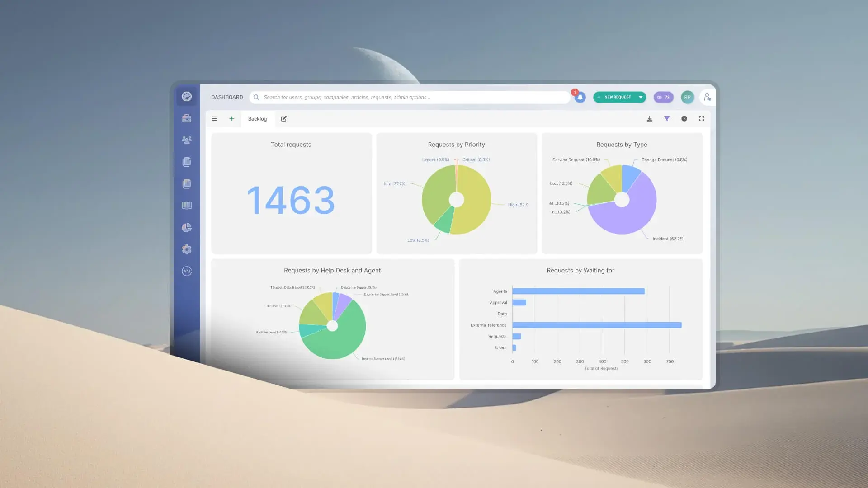The image size is (868, 488).
Task: Open the purple filter funnel icon
Action: (667, 119)
